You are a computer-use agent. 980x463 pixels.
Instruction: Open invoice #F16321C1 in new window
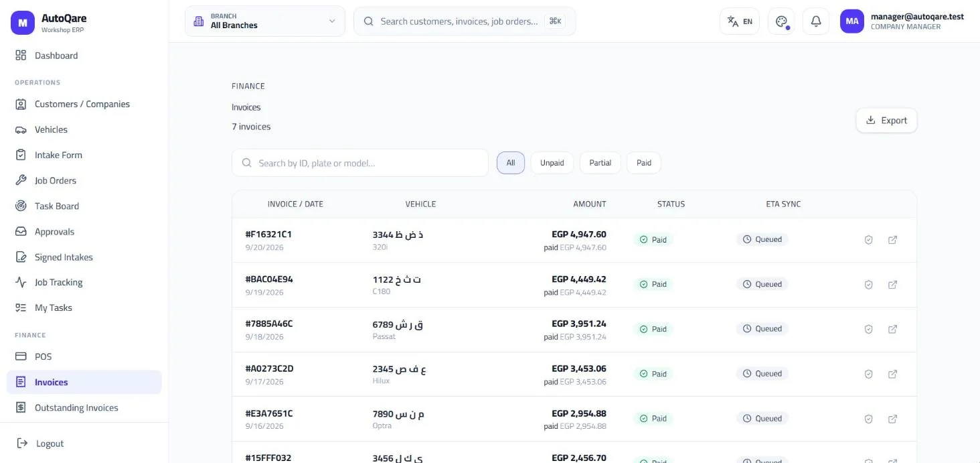pos(892,240)
